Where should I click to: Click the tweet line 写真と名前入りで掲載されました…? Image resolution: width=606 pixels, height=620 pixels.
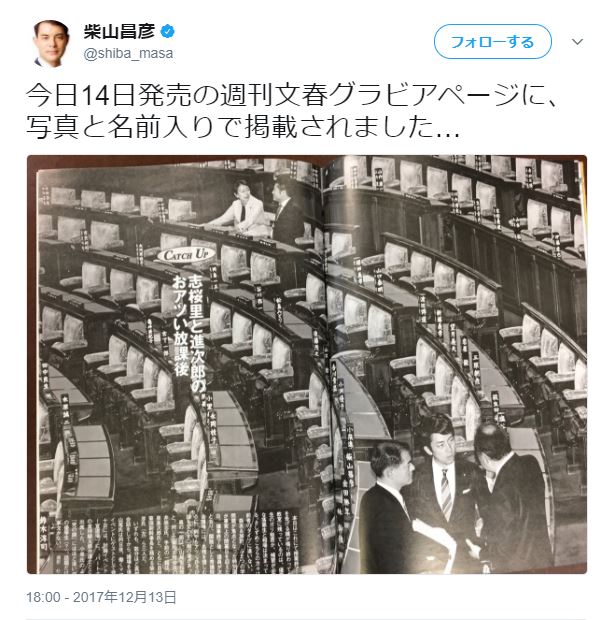pyautogui.click(x=243, y=127)
